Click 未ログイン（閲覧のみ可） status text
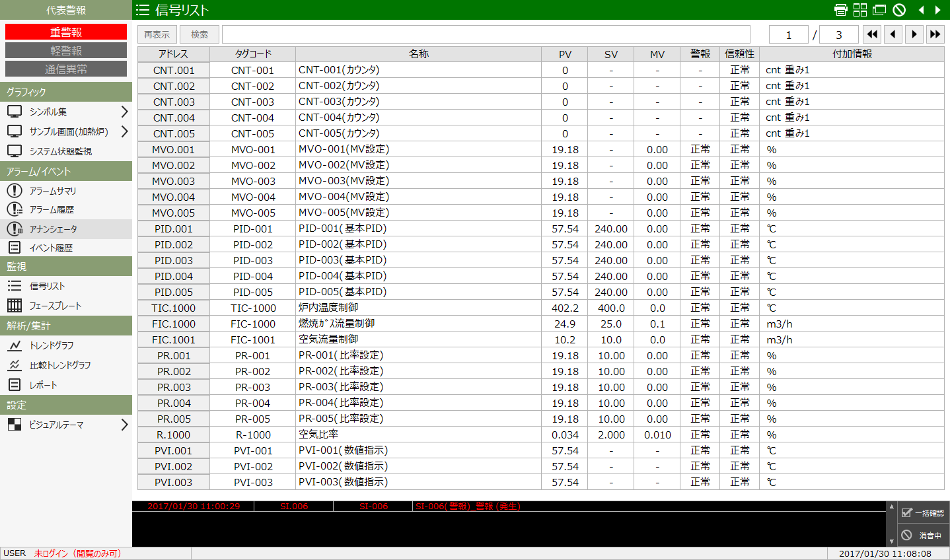The width and height of the screenshot is (950, 560). 78,553
